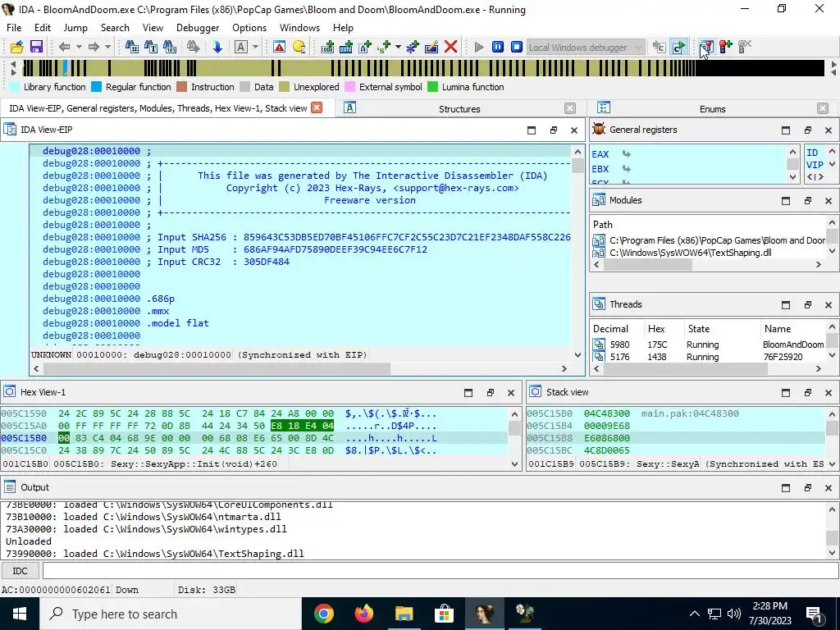
Task: Click the navigation band overview bar
Action: coord(423,68)
